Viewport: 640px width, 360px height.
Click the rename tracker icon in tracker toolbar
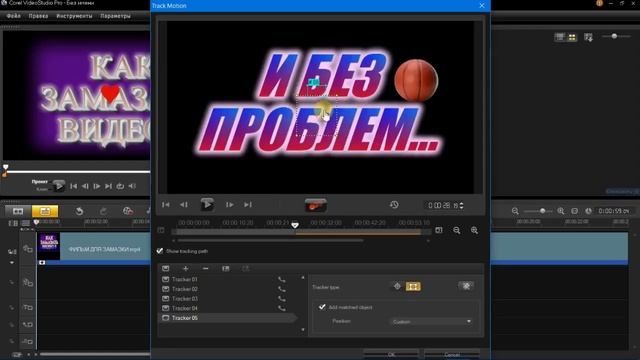point(226,268)
